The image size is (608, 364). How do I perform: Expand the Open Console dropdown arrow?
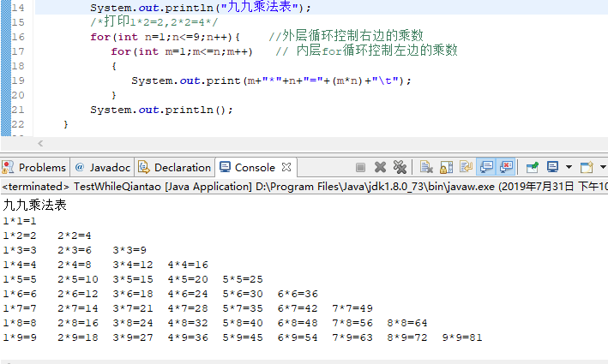pos(603,167)
